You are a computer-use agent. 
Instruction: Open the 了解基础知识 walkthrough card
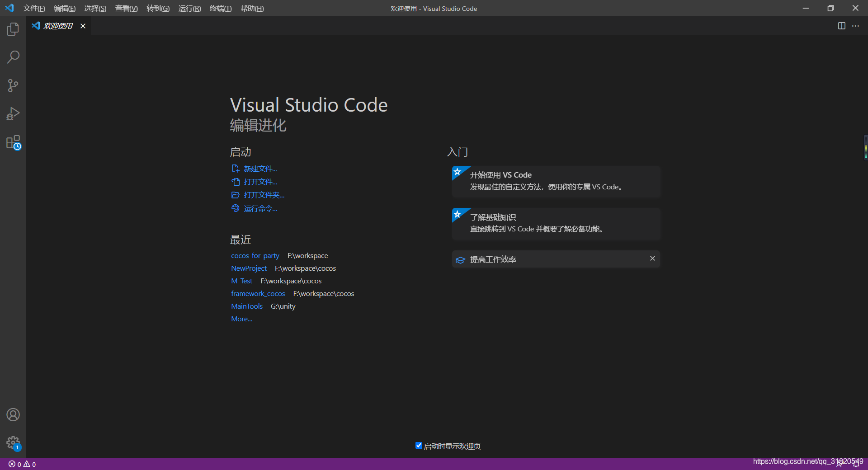tap(556, 224)
